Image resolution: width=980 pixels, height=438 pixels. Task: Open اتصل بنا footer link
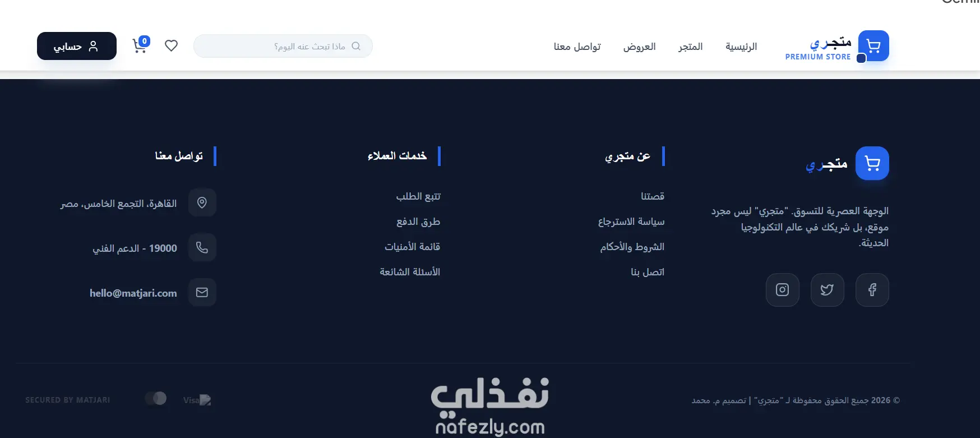(648, 272)
